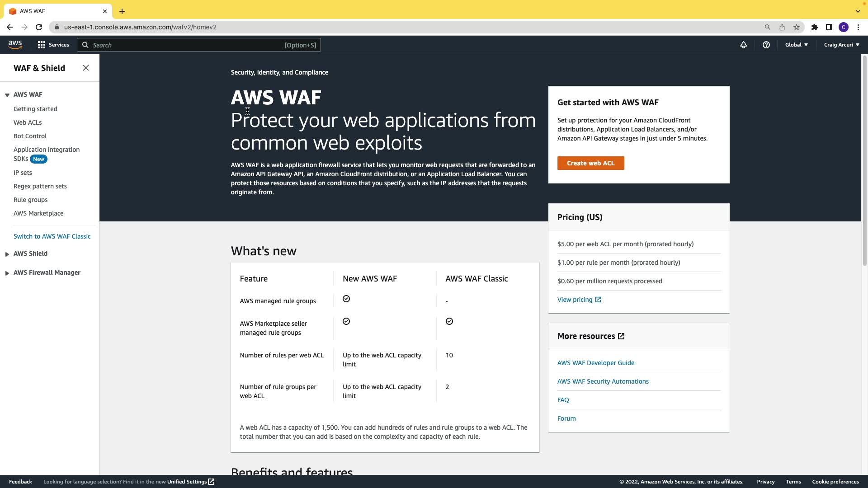Close the WAF & Shield sidebar
Screen dimensions: 868x488
[86, 68]
